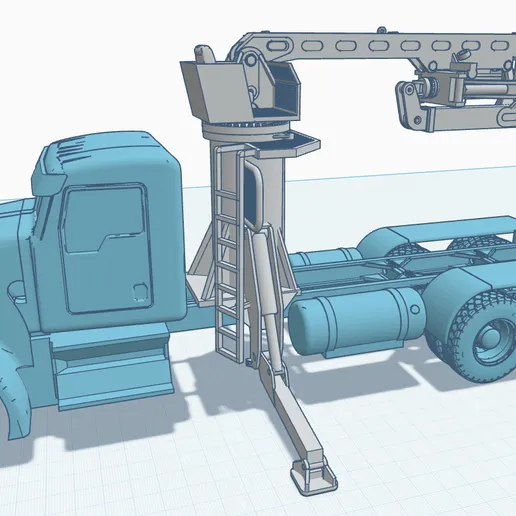Viewport: 516px width, 516px height.
Task: Select the blue truck cab door
Action: [105, 248]
